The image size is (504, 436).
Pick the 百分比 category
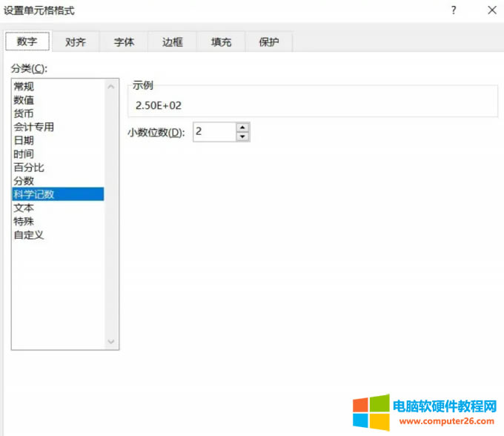tap(29, 168)
